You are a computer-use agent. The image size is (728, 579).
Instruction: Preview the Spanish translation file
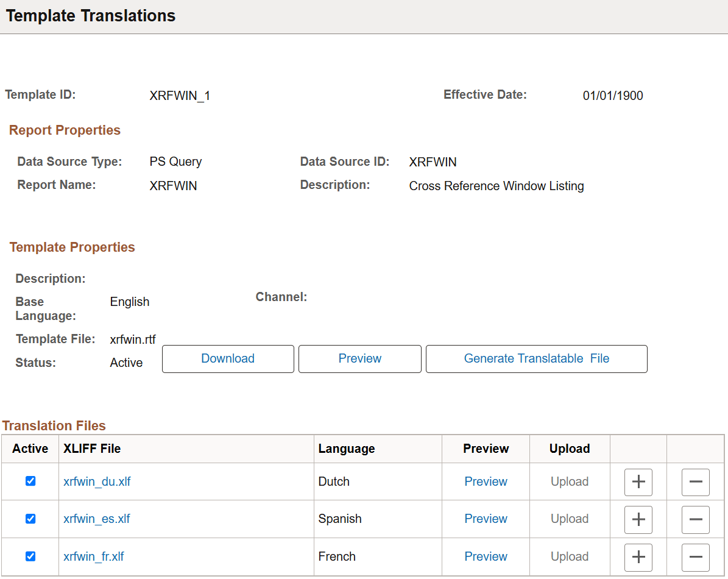pos(486,519)
